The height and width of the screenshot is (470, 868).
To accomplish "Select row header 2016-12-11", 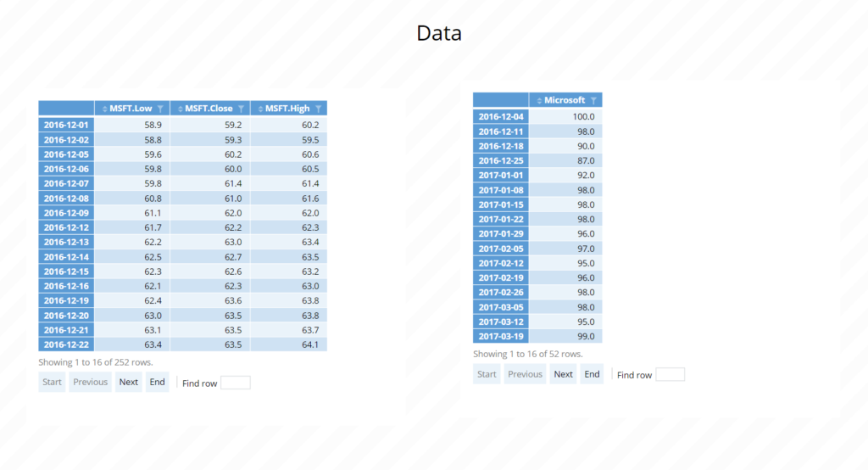I will pyautogui.click(x=500, y=131).
